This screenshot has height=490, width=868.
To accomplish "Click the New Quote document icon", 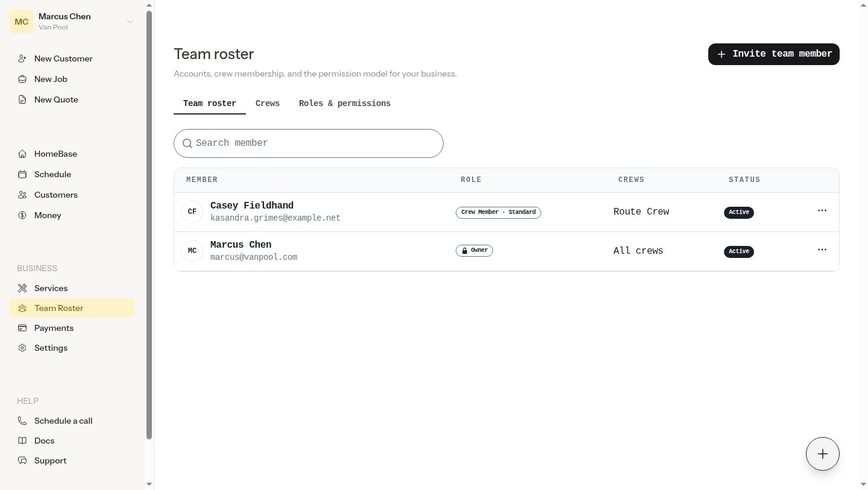I will tap(22, 99).
